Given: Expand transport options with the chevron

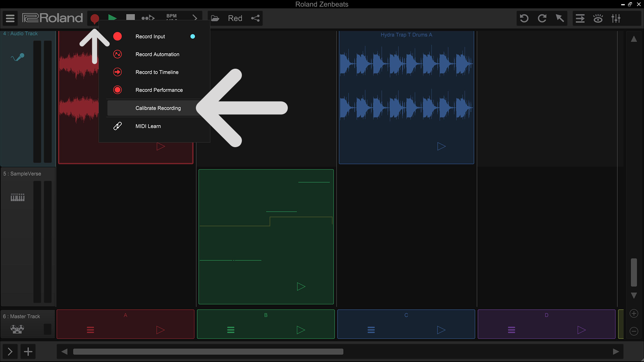Looking at the screenshot, I should point(195,18).
